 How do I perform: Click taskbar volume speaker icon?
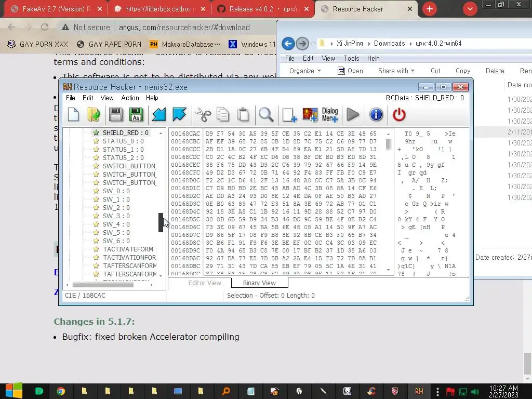click(x=475, y=391)
